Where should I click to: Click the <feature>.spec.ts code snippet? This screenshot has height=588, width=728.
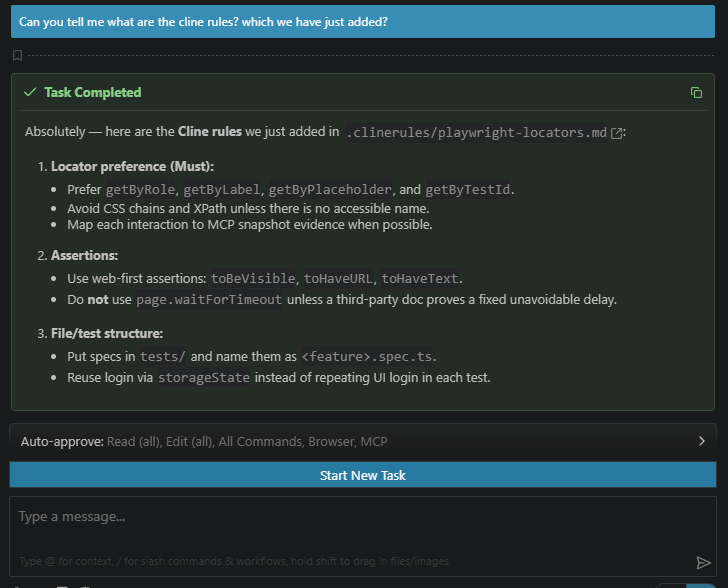(367, 357)
